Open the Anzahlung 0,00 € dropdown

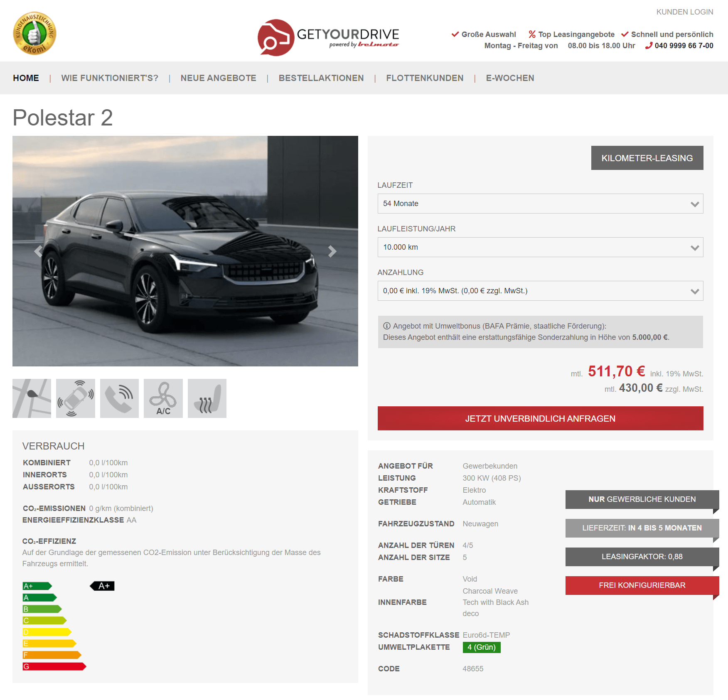coord(540,291)
